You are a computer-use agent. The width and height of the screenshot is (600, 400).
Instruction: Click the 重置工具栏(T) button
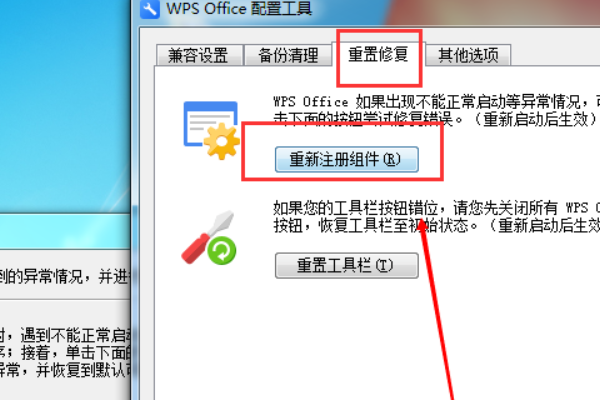pos(347,265)
